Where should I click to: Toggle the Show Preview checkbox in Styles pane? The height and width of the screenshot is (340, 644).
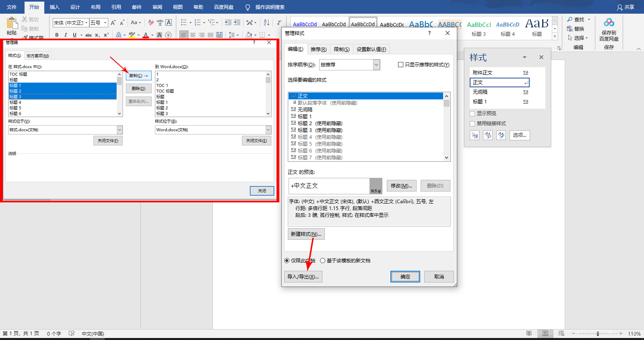point(473,114)
